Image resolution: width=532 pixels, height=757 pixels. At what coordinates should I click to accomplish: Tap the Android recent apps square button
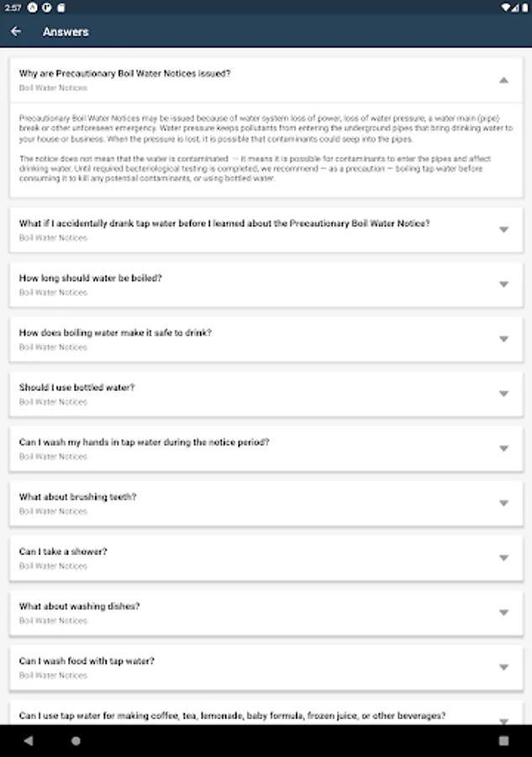[x=503, y=741]
